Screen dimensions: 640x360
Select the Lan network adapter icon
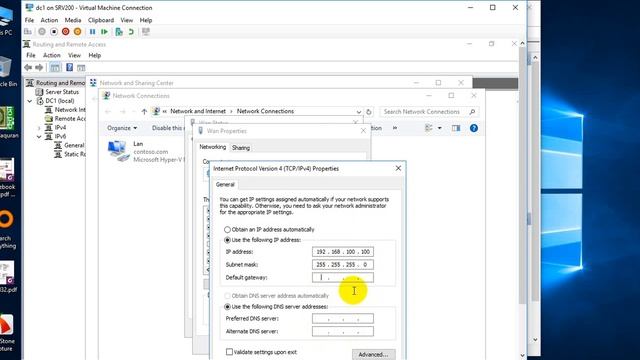click(x=118, y=151)
